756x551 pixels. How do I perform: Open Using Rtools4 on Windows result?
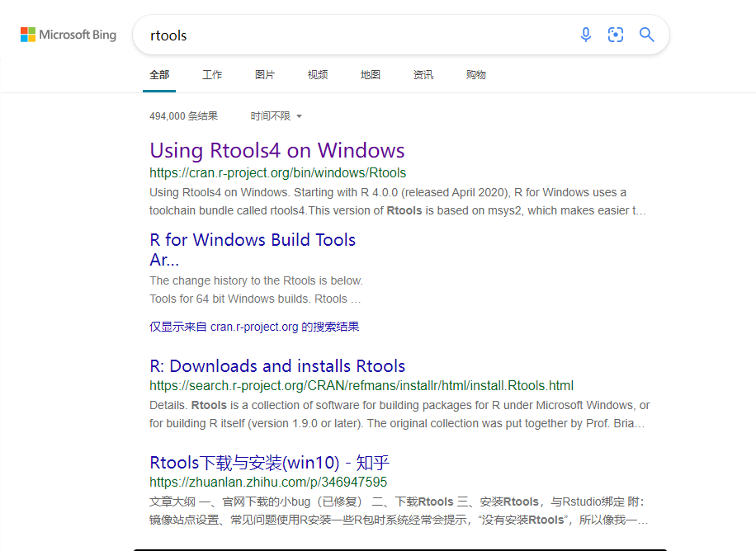(277, 150)
